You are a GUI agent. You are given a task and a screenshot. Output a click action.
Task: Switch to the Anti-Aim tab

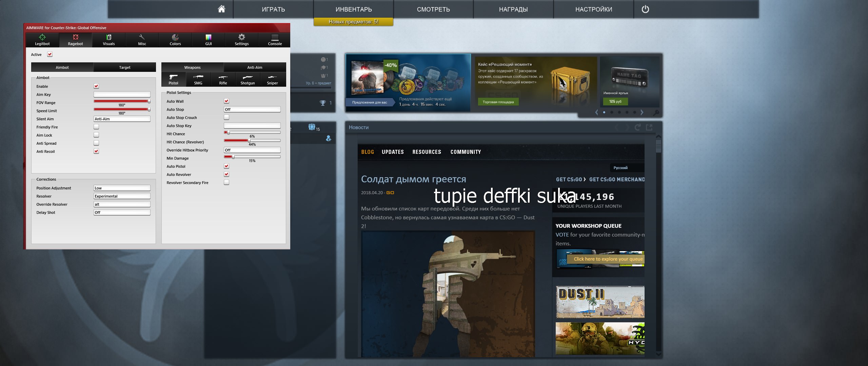click(x=255, y=67)
